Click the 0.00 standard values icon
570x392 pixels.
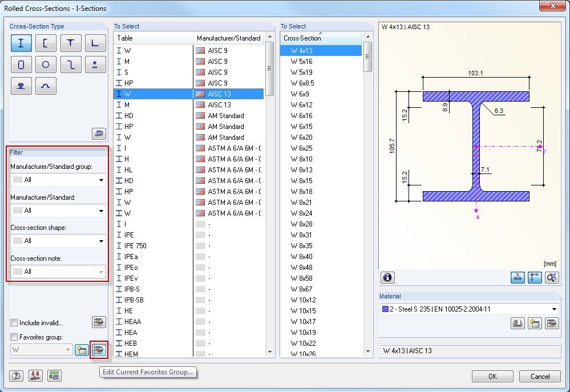[54, 375]
